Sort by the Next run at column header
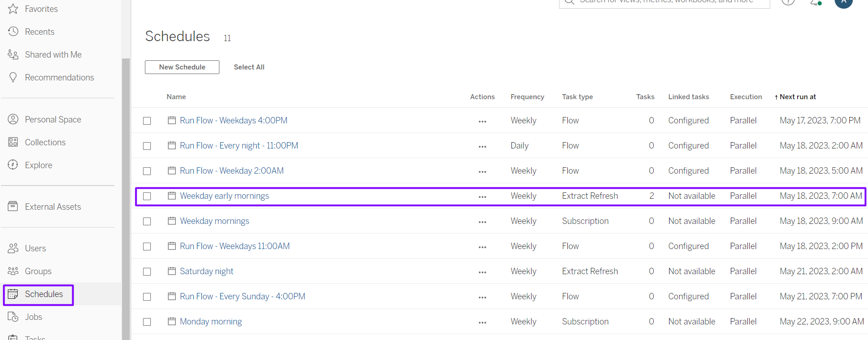Screen dimensions: 868x340 [x=797, y=97]
